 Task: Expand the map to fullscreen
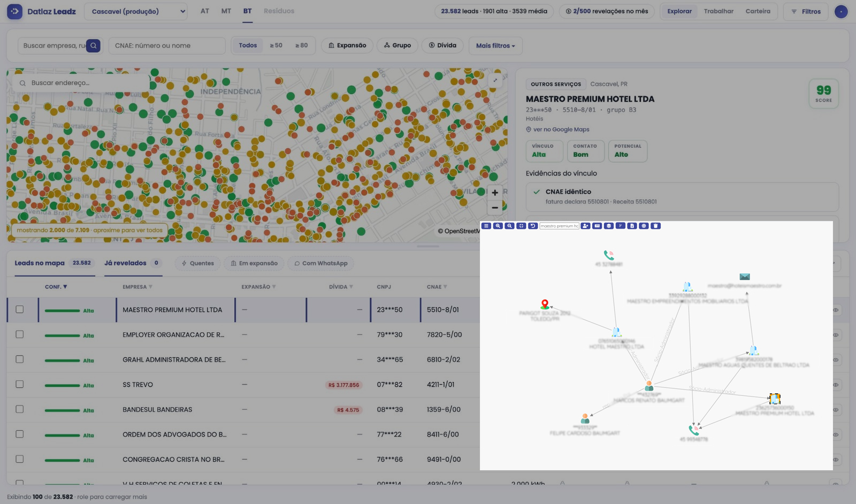click(x=495, y=80)
